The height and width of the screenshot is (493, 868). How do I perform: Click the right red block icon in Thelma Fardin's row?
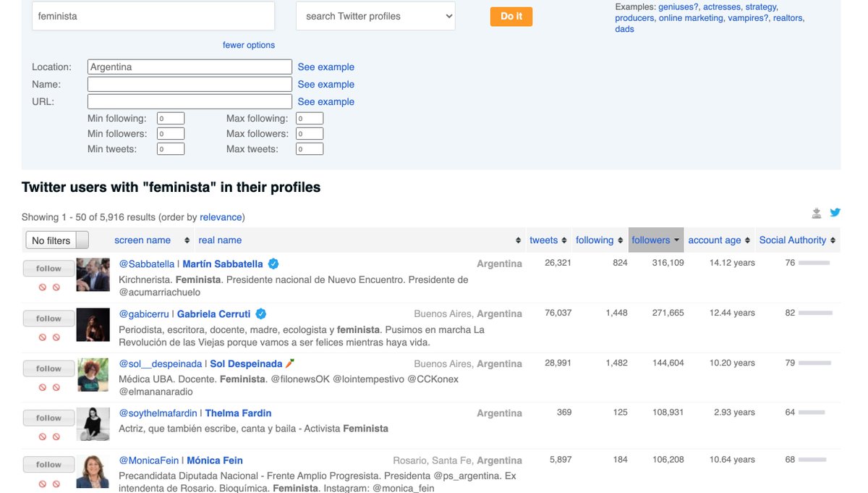56,436
